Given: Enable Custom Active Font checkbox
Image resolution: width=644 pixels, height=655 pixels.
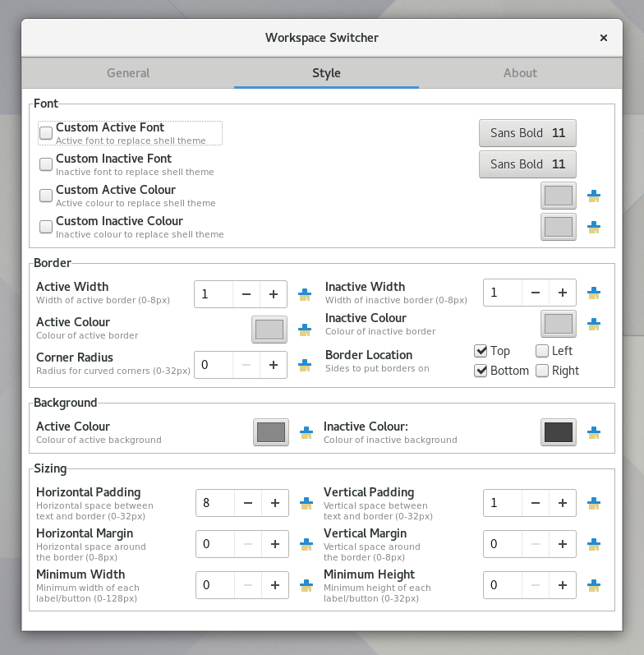Looking at the screenshot, I should [x=46, y=133].
